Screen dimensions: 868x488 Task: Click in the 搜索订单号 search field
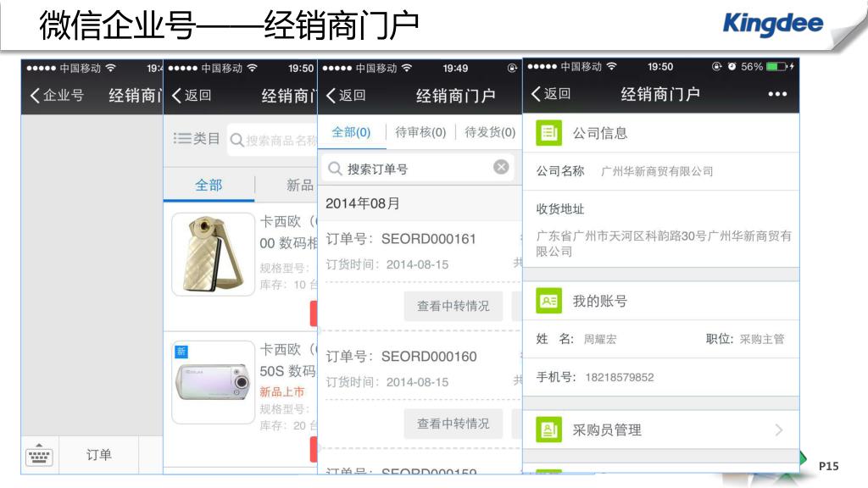(x=417, y=169)
